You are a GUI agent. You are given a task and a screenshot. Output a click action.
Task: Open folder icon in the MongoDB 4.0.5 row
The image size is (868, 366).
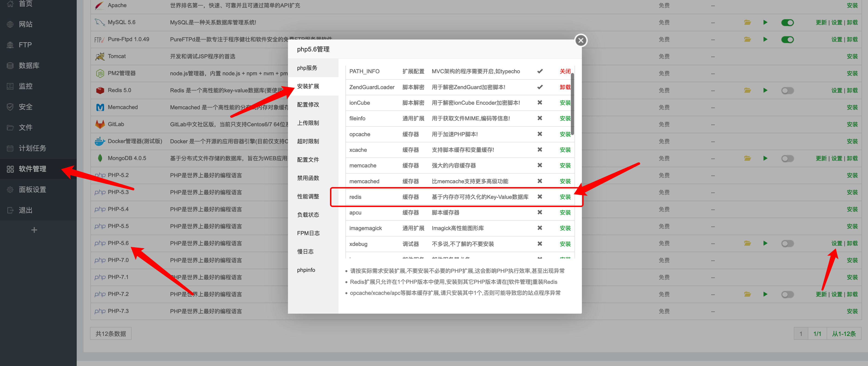click(747, 158)
